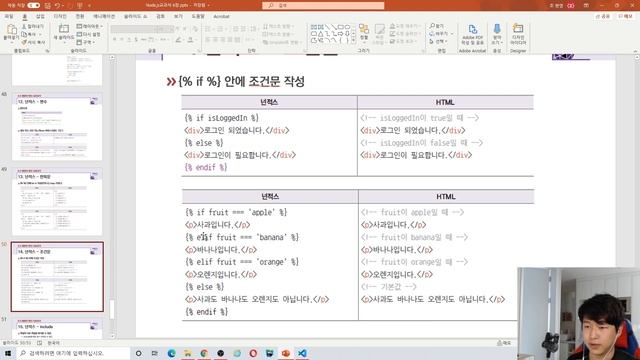The height and width of the screenshot is (360, 640).
Task: Open the Replace (바꾸기) dropdown arrow
Action: tap(452, 34)
